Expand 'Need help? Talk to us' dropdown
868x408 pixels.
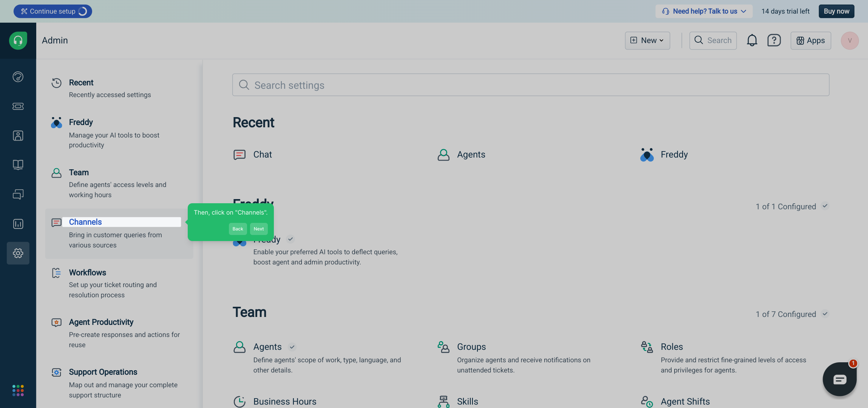(704, 11)
